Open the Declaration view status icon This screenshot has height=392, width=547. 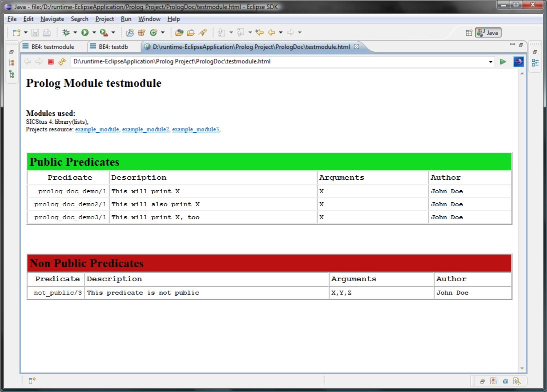click(516, 381)
